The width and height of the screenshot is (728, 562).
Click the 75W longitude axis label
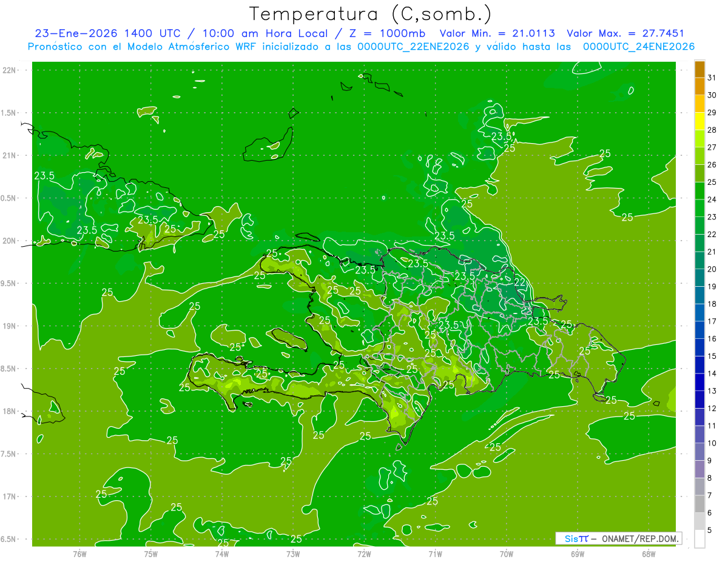[151, 554]
